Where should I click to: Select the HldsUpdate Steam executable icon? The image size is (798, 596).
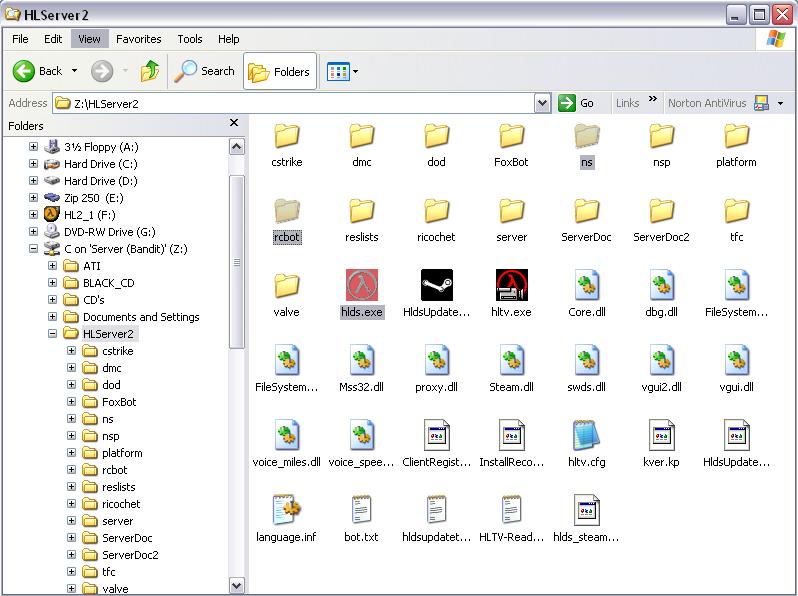[x=436, y=285]
